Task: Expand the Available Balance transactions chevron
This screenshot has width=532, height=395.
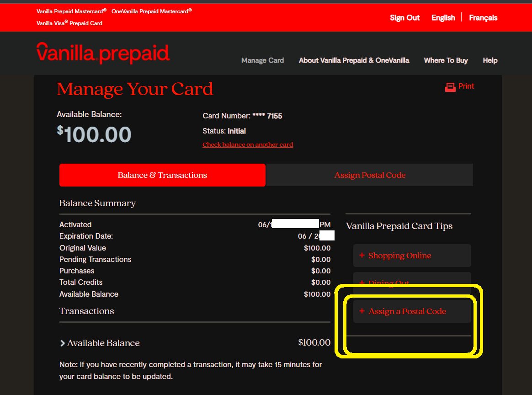Action: point(63,343)
